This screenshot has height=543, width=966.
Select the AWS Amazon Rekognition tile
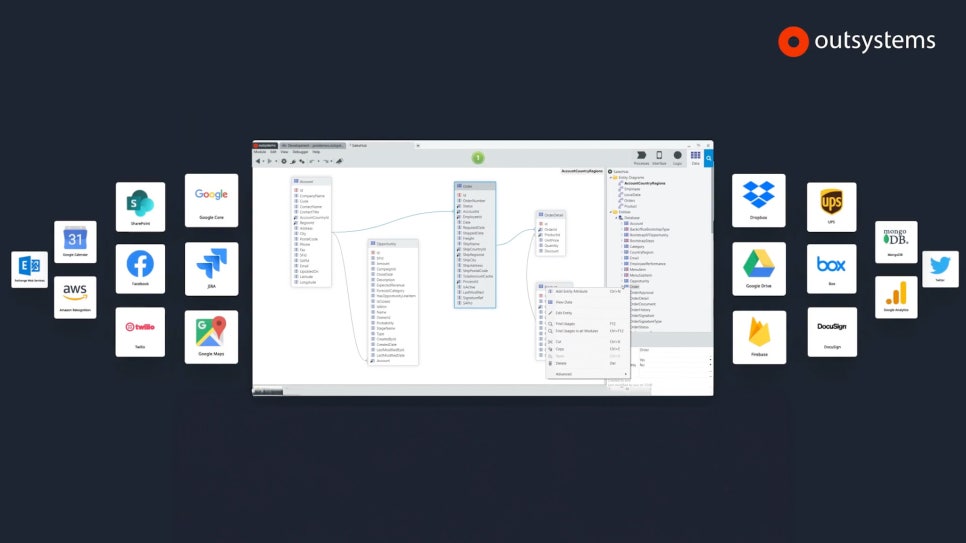[x=75, y=297]
